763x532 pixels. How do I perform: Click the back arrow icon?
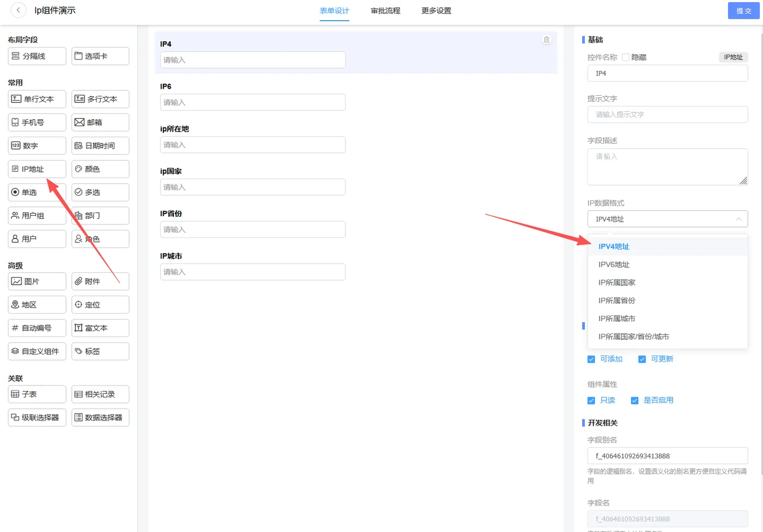point(18,10)
